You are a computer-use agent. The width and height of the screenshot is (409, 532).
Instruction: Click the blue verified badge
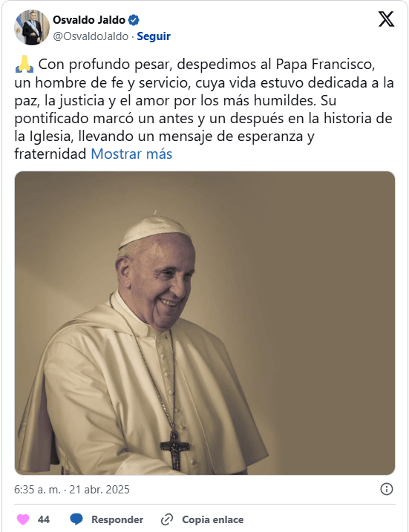pyautogui.click(x=134, y=20)
